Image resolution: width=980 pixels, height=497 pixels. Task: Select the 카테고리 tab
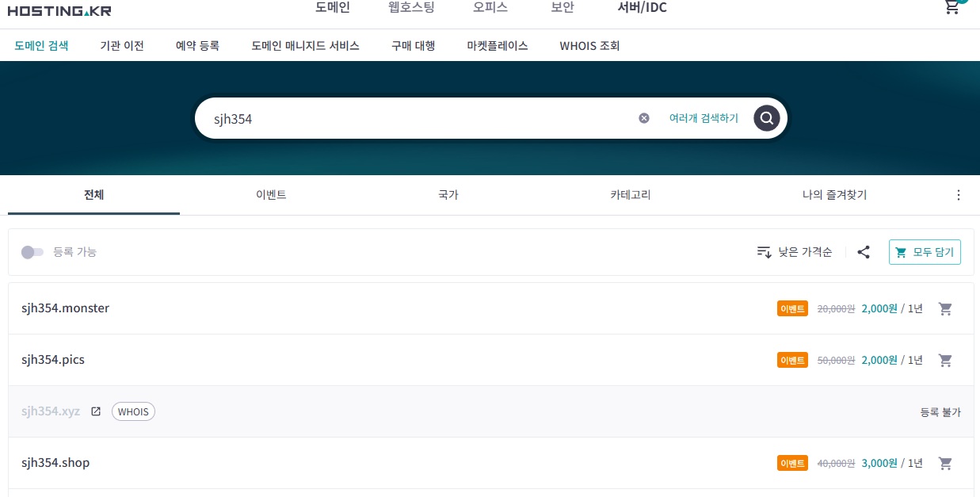click(630, 195)
